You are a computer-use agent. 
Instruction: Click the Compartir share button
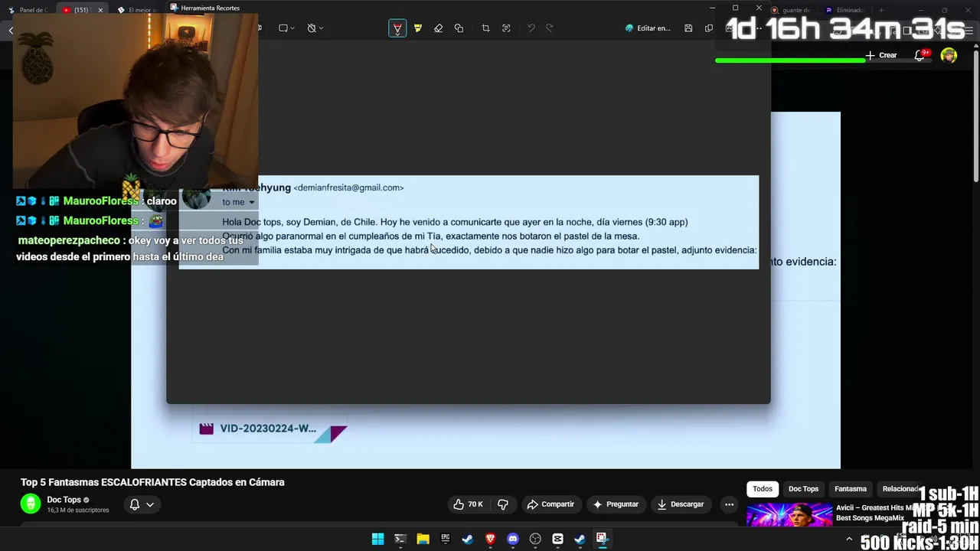click(550, 504)
